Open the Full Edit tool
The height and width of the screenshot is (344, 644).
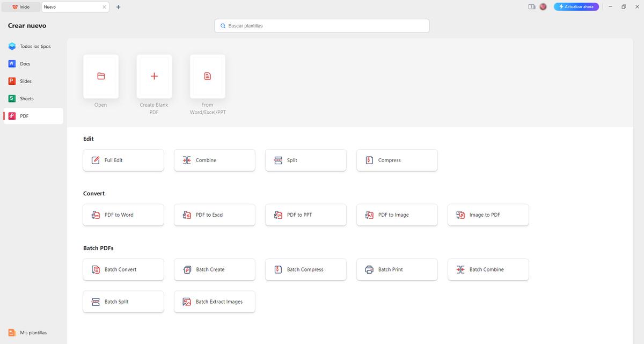(123, 160)
